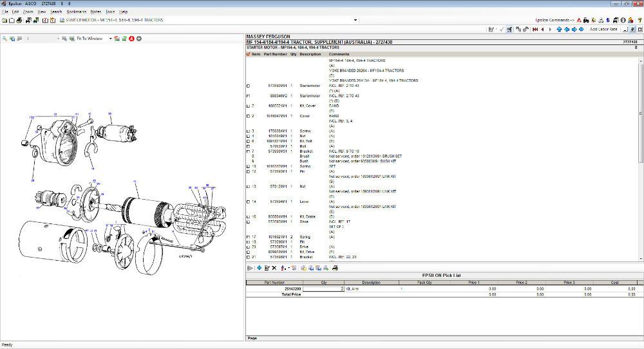Click the Price 1 column header
The height and width of the screenshot is (349, 644).
point(474,283)
